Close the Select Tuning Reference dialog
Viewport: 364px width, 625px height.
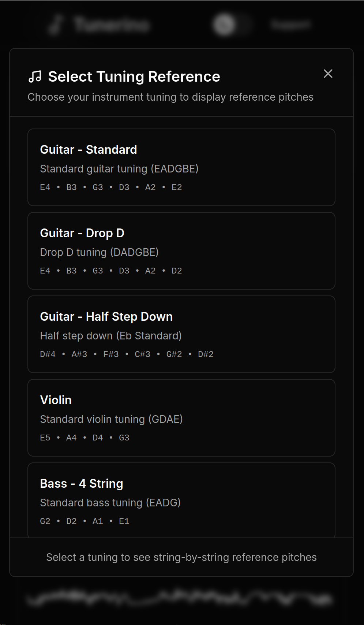[328, 74]
